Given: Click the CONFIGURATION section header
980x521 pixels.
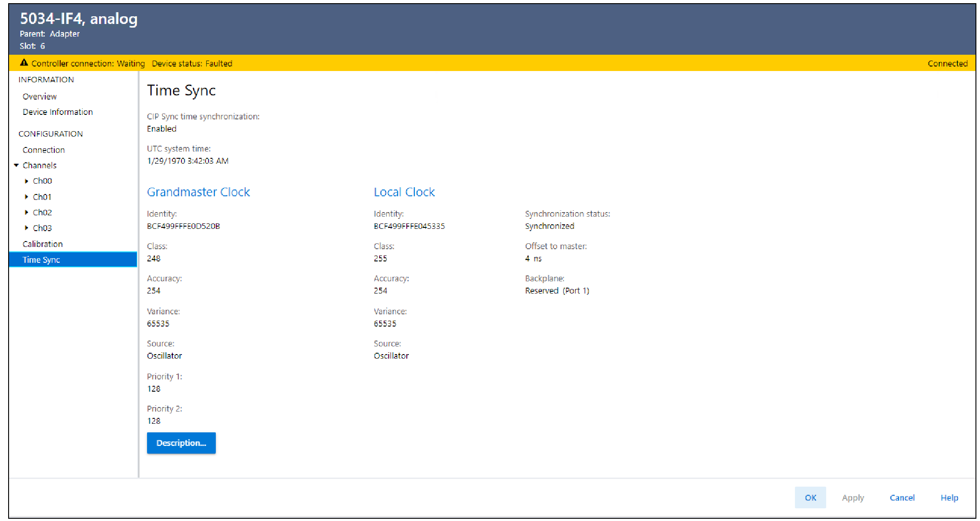Looking at the screenshot, I should (x=51, y=134).
